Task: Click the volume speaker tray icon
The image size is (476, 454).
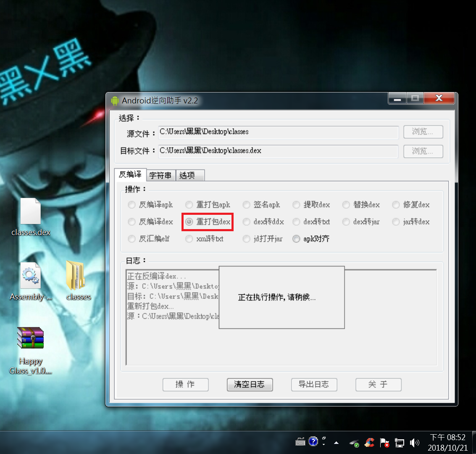Action: 414,443
